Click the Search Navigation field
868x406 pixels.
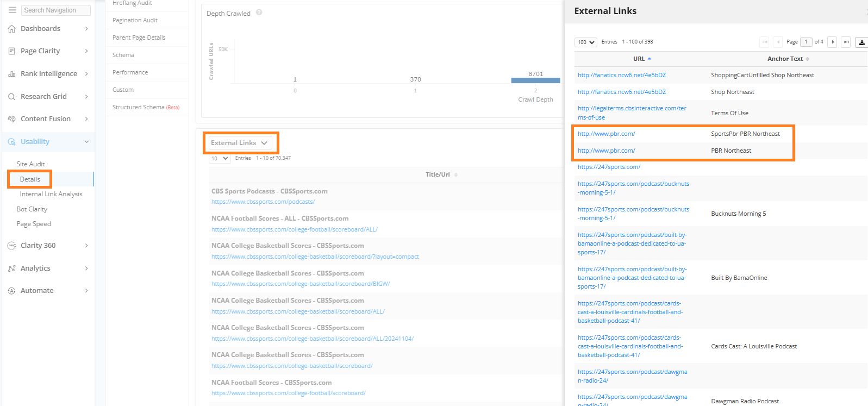coord(55,10)
